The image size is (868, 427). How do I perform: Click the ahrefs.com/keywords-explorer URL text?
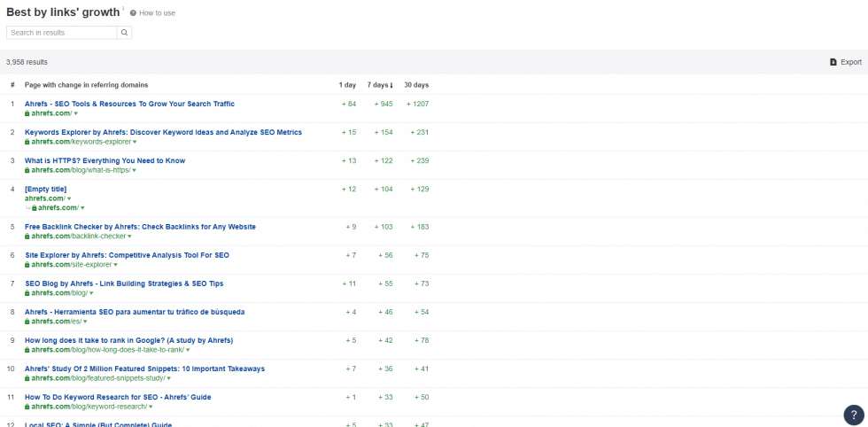click(x=81, y=142)
